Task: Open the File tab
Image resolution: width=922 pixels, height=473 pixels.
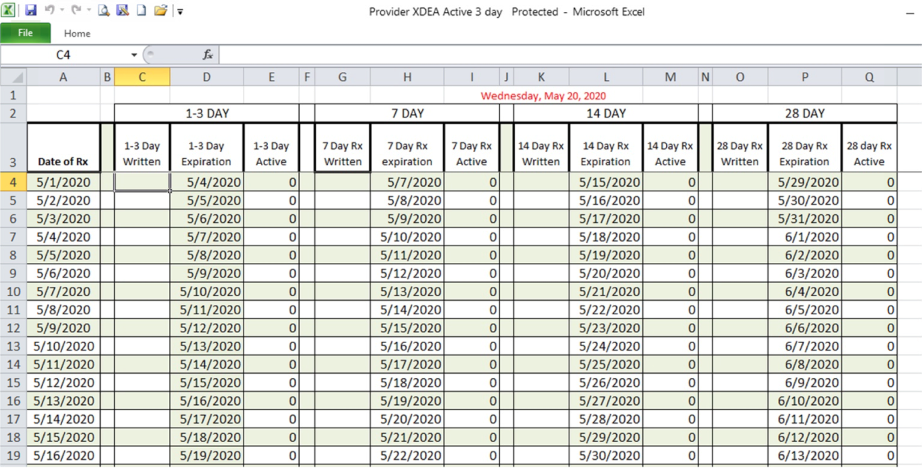Action: pyautogui.click(x=25, y=33)
